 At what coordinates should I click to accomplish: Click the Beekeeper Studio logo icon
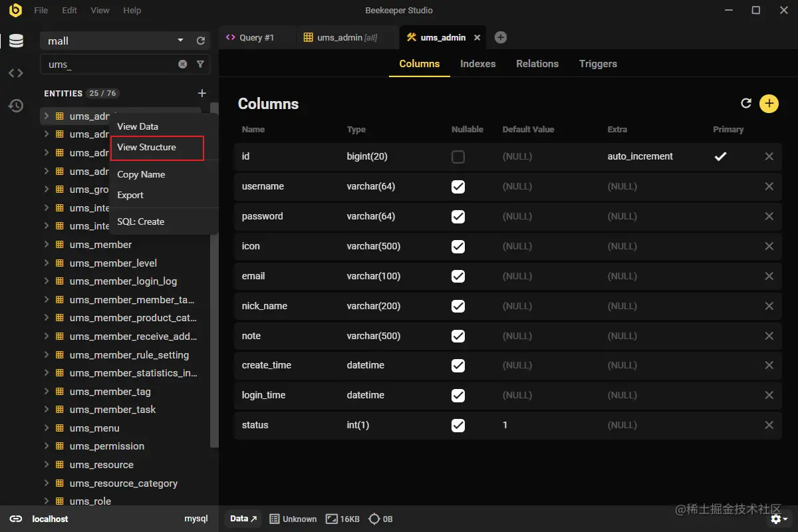pos(15,11)
